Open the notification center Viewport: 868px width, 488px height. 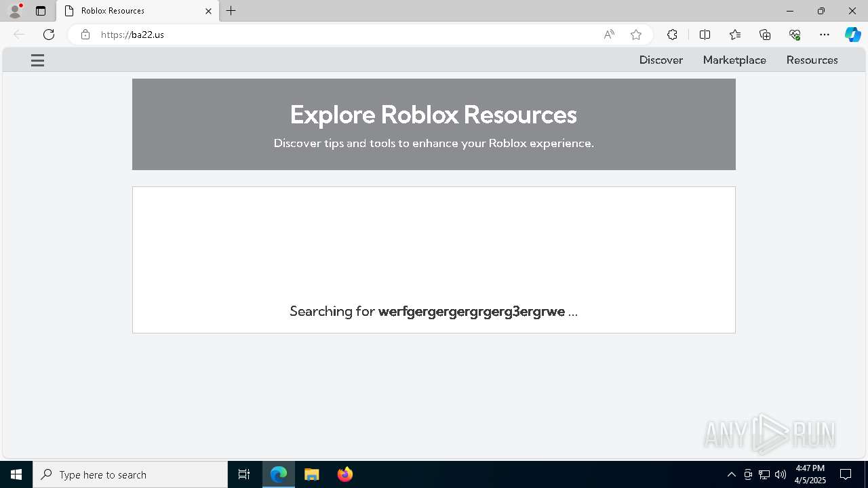846,474
